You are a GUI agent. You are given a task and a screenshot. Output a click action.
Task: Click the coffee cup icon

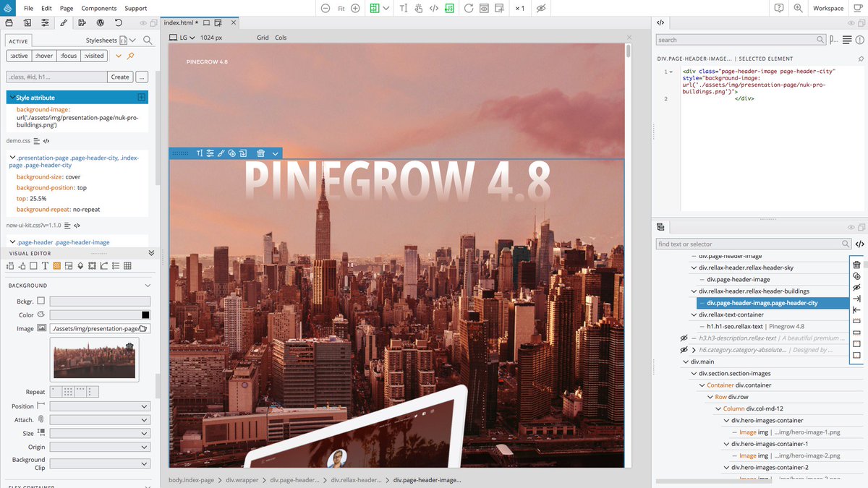coord(858,8)
